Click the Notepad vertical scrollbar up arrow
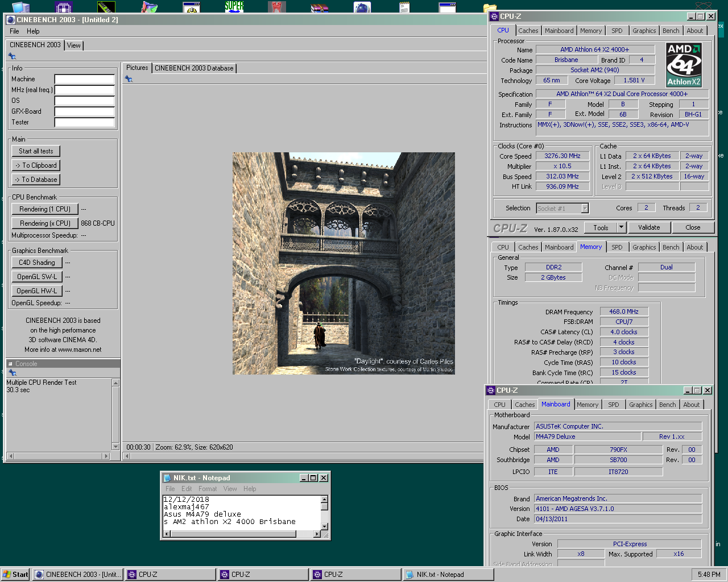The width and height of the screenshot is (728, 582). [324, 500]
